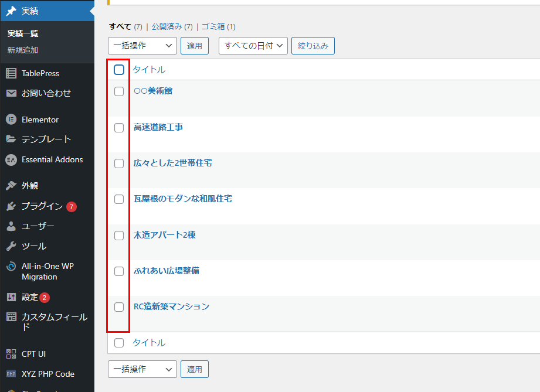The height and width of the screenshot is (392, 540).
Task: Click the All-in-One WP Migration icon
Action: 11,267
